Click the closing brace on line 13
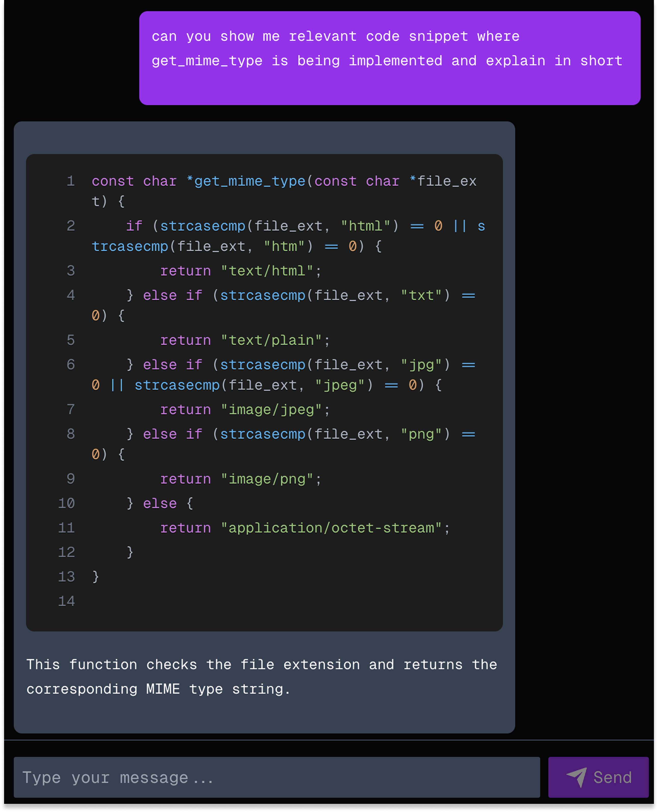658x812 pixels. pos(96,577)
